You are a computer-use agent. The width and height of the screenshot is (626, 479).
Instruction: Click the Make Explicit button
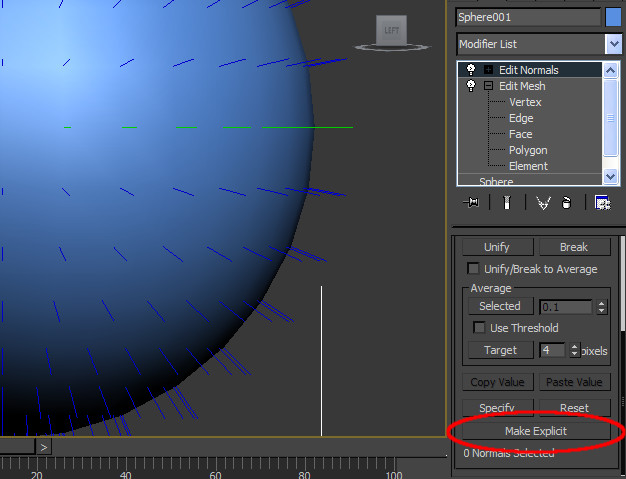[535, 431]
